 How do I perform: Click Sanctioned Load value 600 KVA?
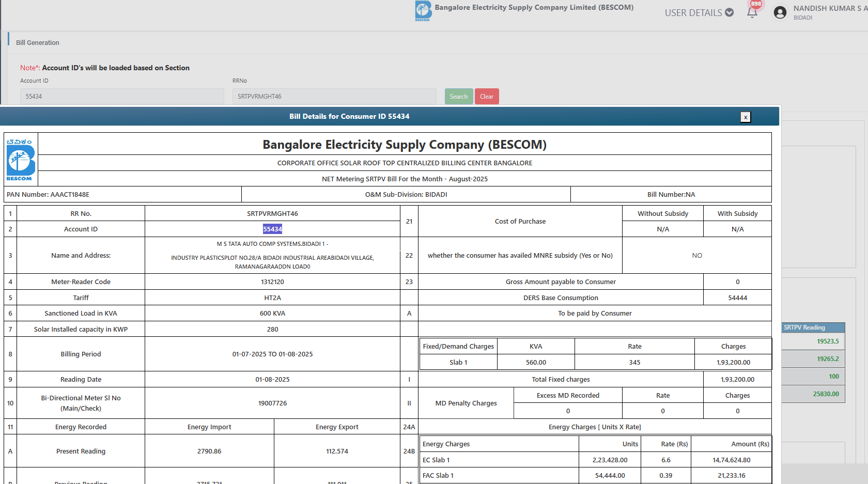point(272,314)
